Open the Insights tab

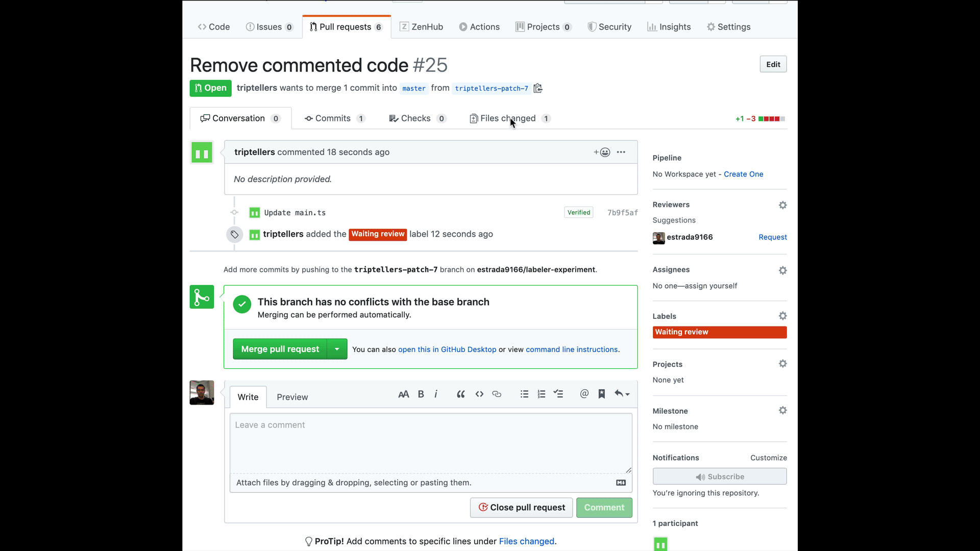[x=669, y=27]
